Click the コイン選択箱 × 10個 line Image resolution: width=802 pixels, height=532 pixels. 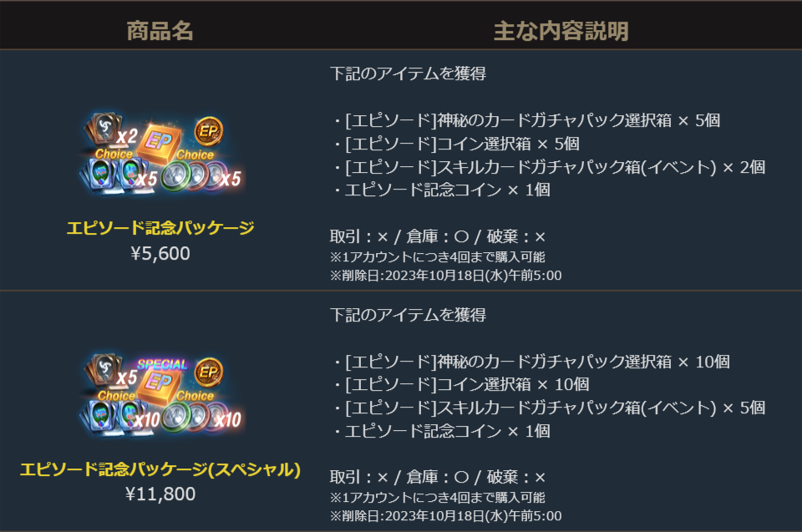461,385
